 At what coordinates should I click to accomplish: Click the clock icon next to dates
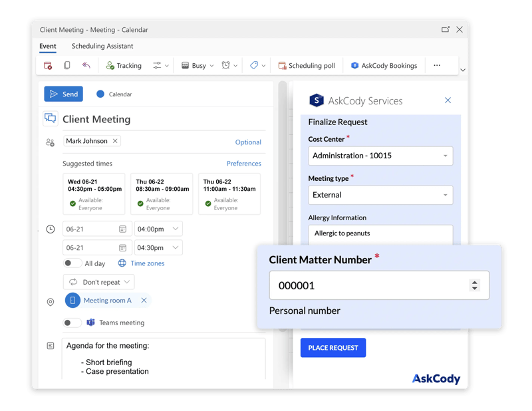click(x=51, y=229)
